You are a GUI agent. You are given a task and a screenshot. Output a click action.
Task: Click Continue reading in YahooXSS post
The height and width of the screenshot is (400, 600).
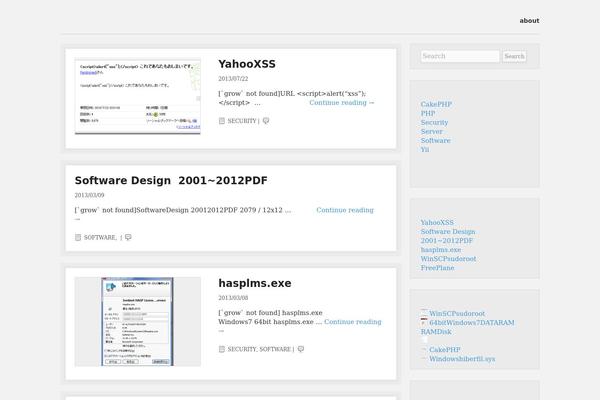pos(342,103)
